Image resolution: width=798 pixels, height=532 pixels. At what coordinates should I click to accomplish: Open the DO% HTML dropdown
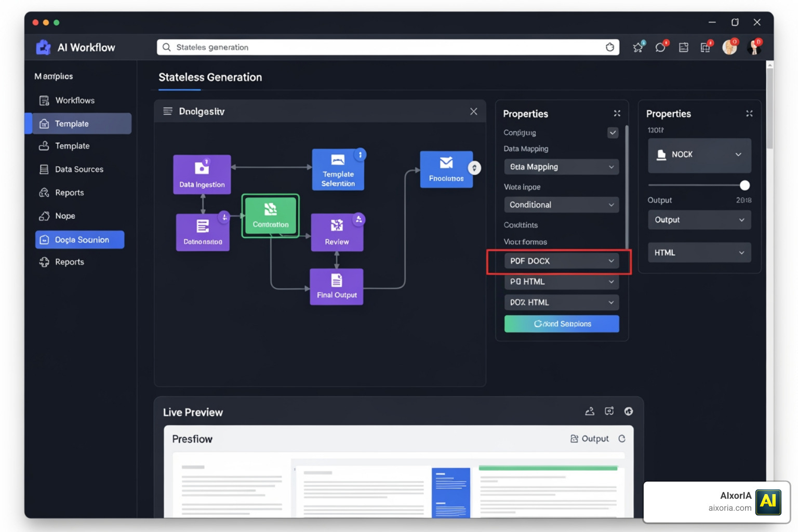coord(562,302)
